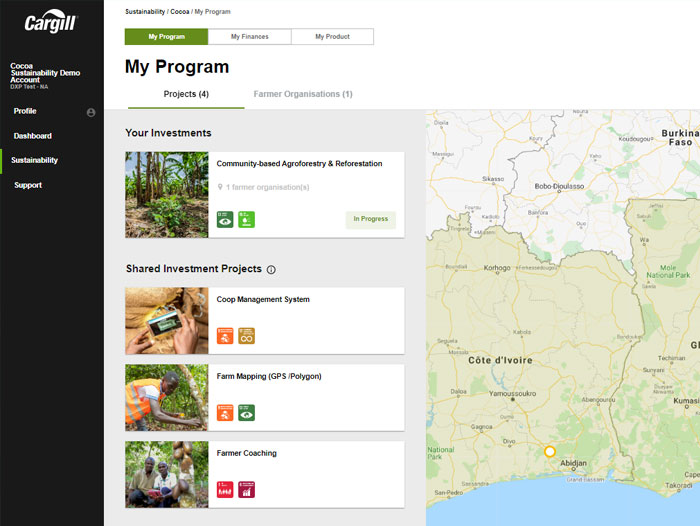Click the Shared Investment Projects info icon
Viewport: 700px width, 526px height.
[x=271, y=269]
